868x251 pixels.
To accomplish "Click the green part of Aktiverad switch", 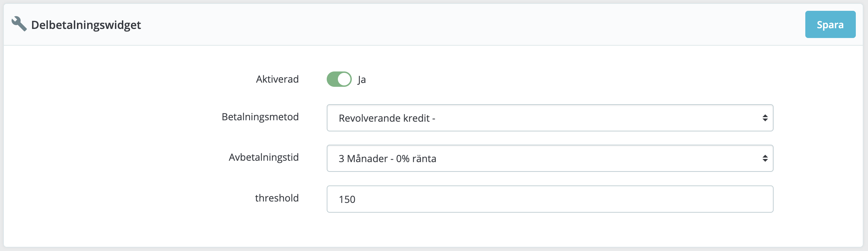I will 332,79.
